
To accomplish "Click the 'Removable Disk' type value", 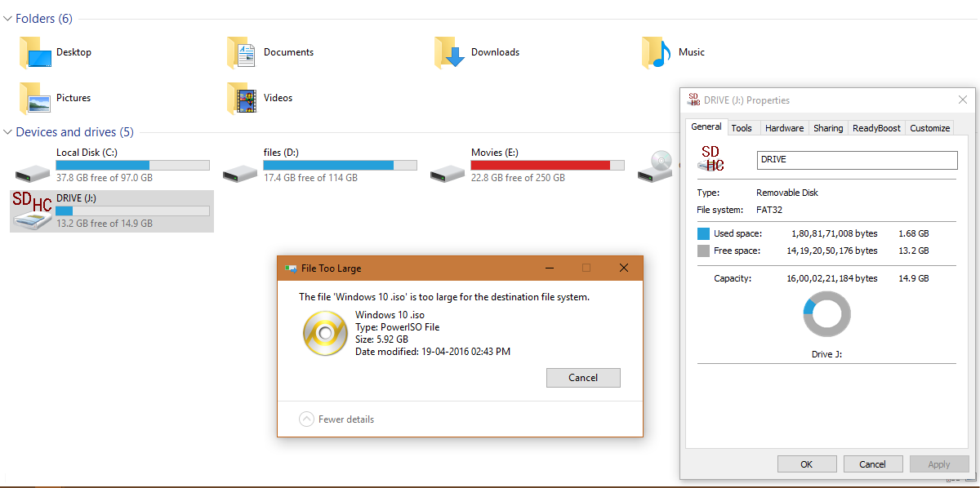I will coord(787,193).
